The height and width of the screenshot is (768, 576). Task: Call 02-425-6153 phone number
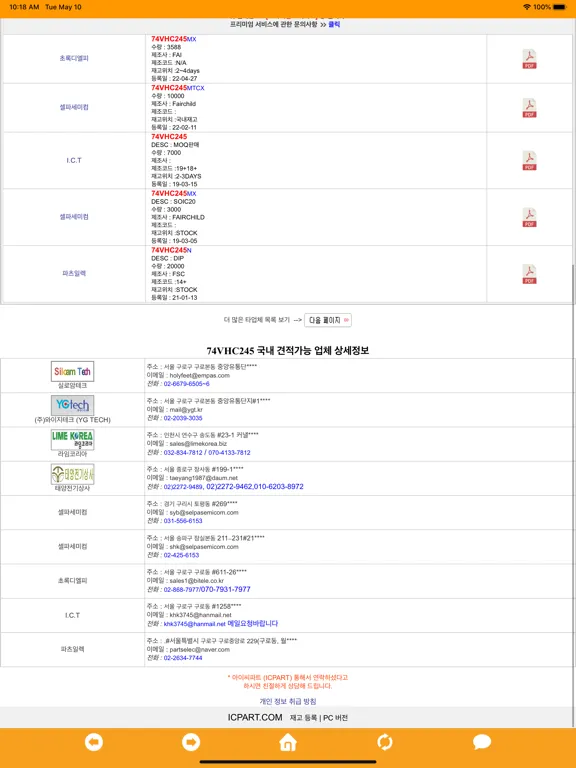tap(181, 555)
